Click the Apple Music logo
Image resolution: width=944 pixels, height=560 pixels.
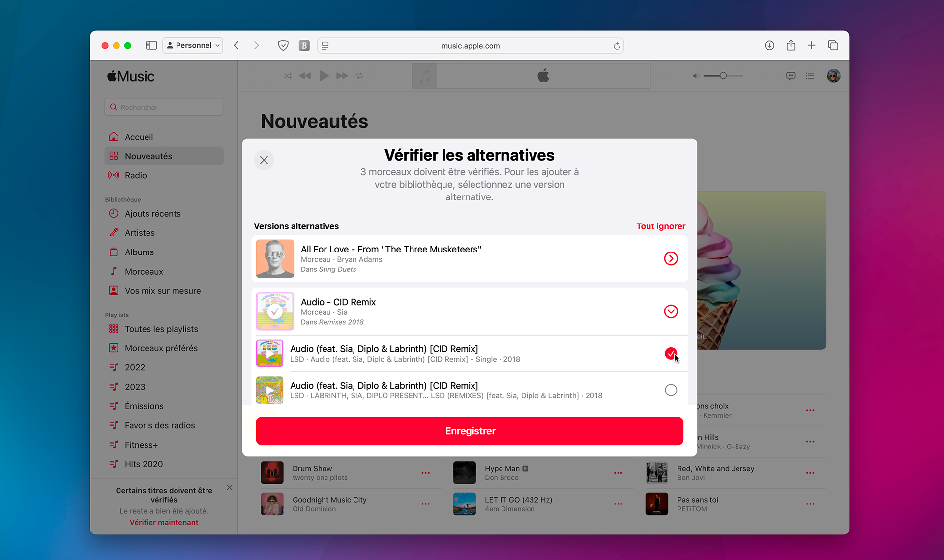coord(131,76)
